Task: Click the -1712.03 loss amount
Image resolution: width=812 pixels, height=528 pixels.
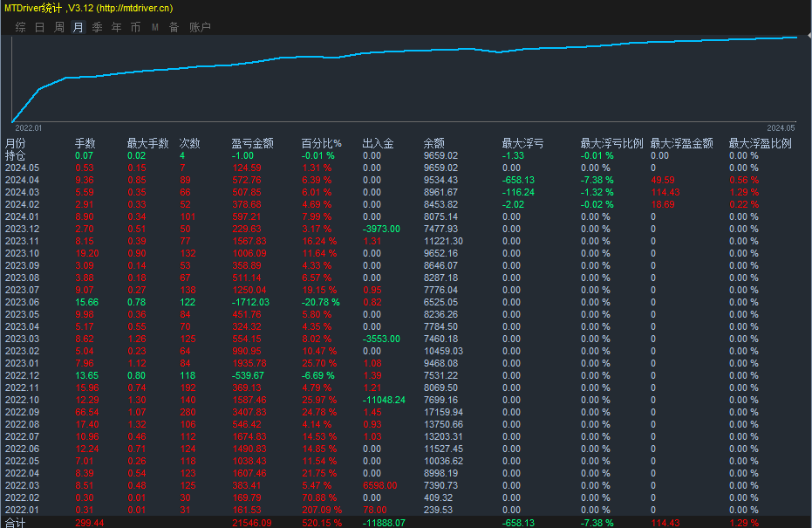Action: (x=250, y=302)
